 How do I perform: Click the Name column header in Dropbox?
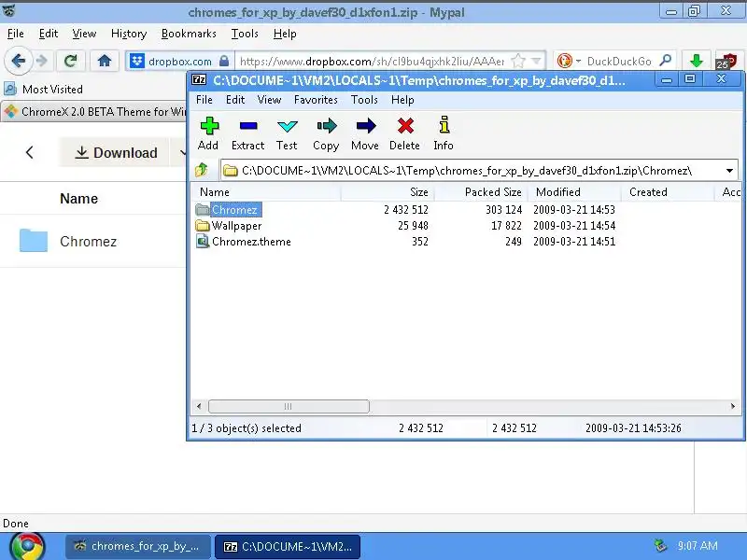pyautogui.click(x=78, y=198)
